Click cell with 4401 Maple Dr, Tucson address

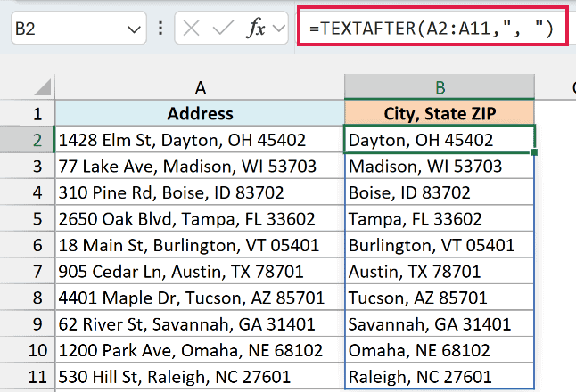(200, 298)
